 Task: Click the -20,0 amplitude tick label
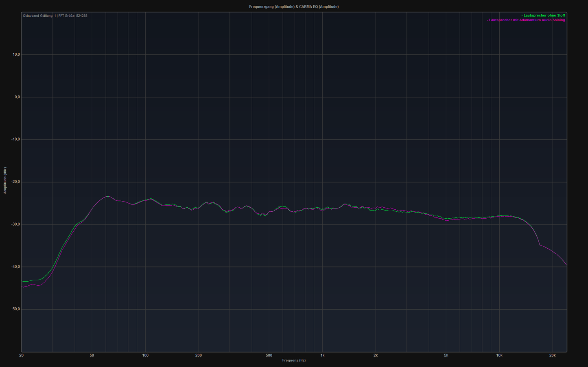point(15,182)
